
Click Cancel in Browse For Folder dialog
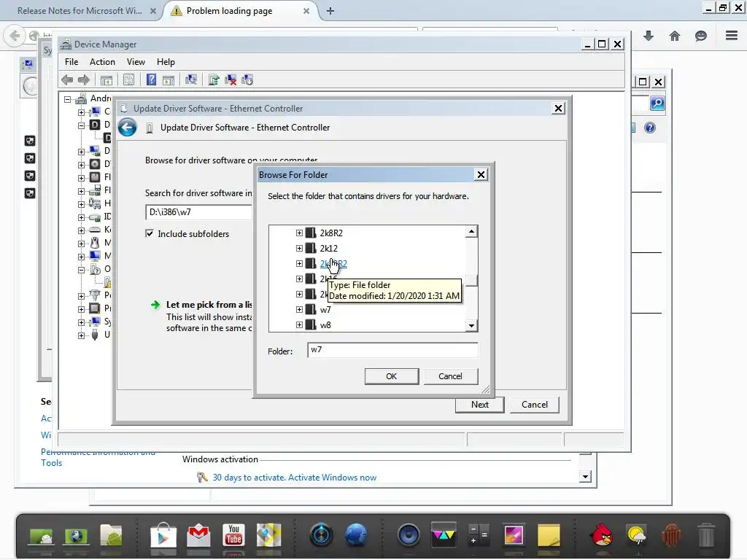pos(450,376)
